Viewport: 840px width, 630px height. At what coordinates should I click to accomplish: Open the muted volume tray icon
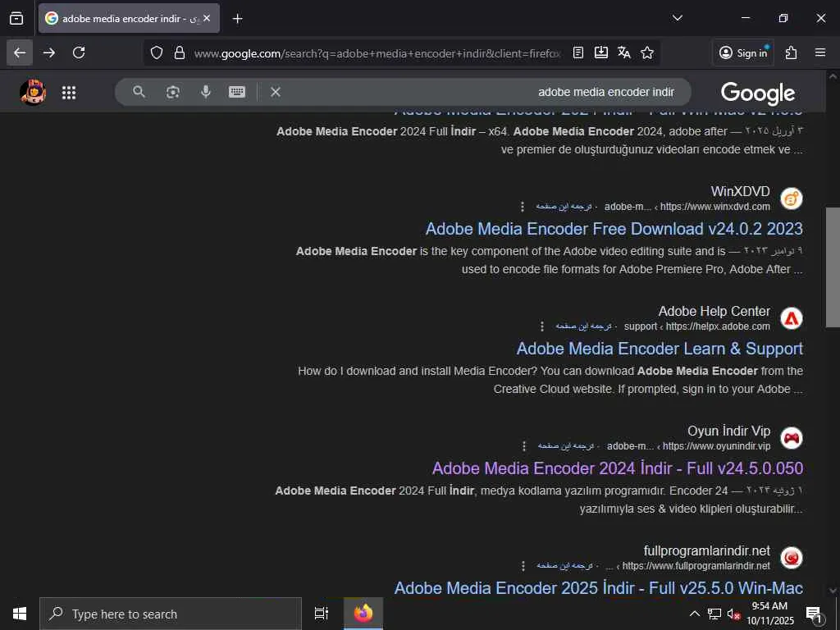[733, 614]
